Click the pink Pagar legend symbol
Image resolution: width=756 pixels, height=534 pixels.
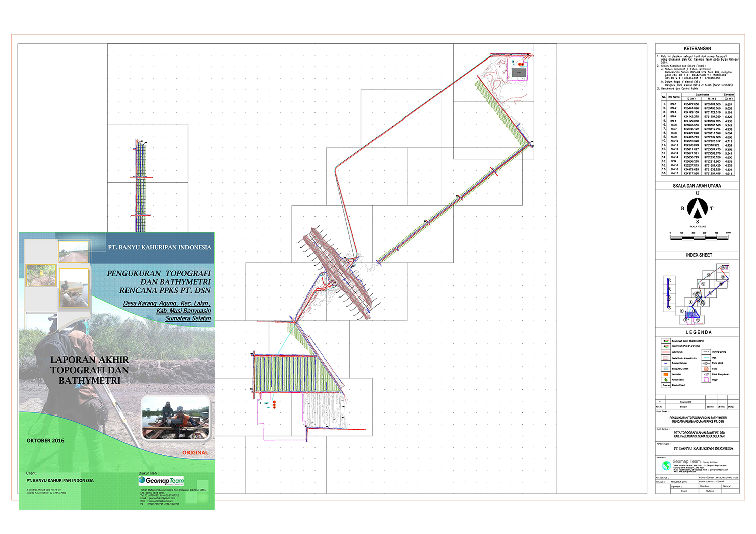[x=706, y=380]
